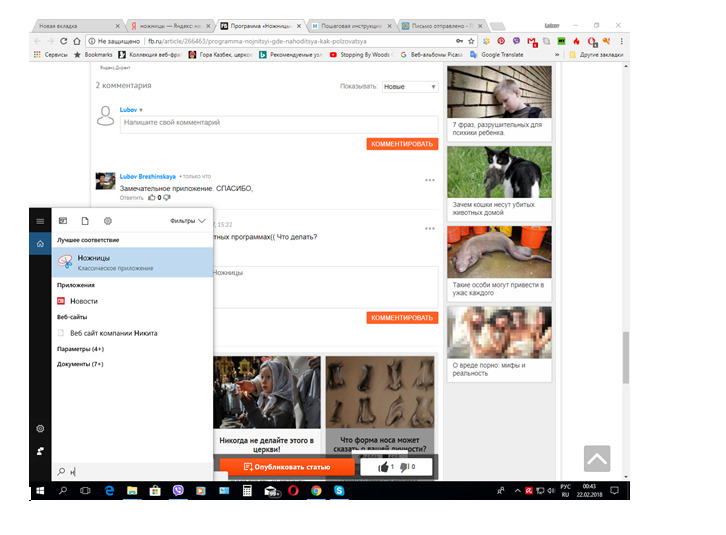Click the Pinterest extension icon
Screen dimensions: 726x535
(x=501, y=41)
